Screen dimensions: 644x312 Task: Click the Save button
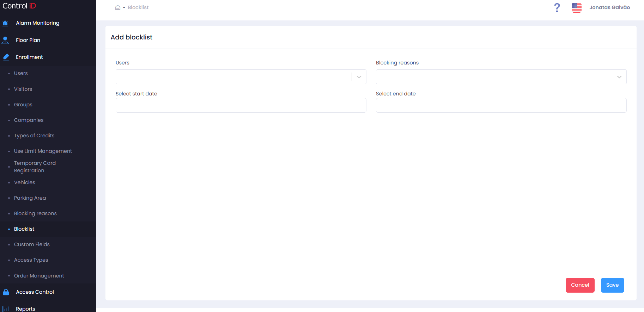(612, 285)
